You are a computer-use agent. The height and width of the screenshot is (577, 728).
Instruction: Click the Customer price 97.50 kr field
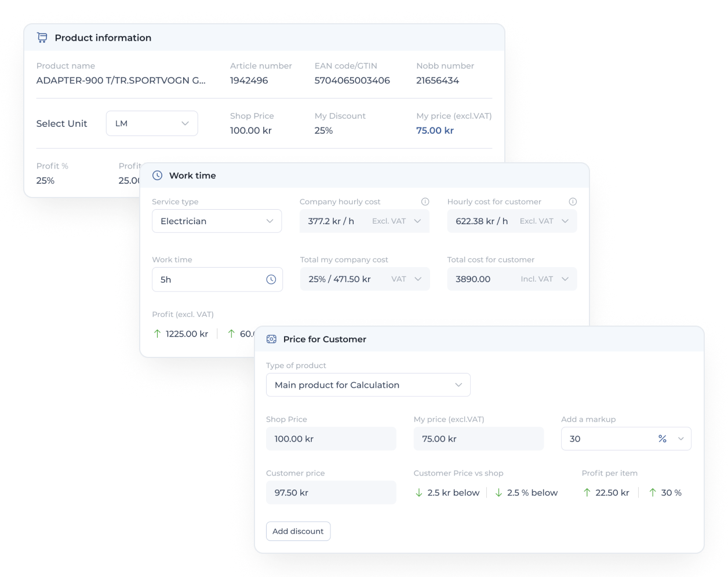331,492
